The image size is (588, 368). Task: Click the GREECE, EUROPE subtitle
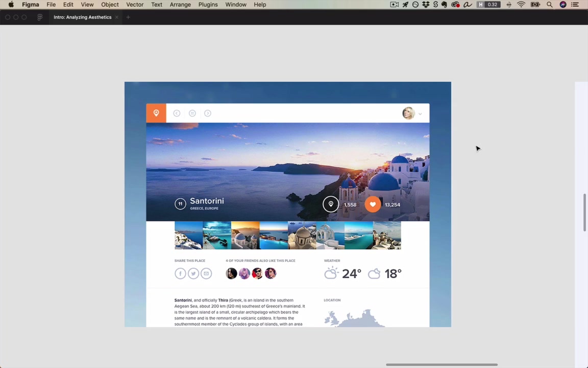(204, 209)
